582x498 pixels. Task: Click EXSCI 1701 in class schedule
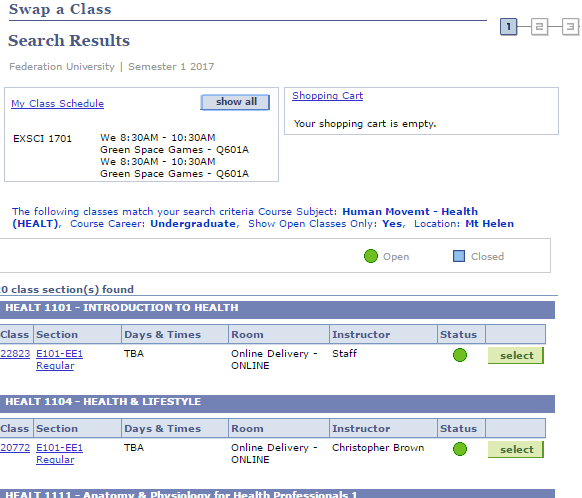tap(42, 138)
